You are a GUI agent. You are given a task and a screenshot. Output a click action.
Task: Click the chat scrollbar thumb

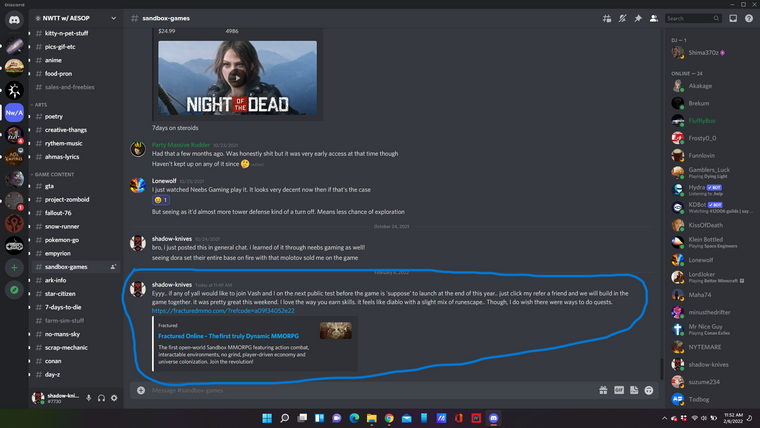(x=661, y=369)
